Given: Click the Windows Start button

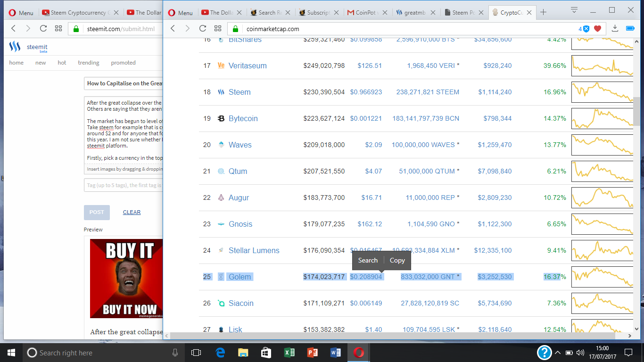Looking at the screenshot, I should point(11,353).
